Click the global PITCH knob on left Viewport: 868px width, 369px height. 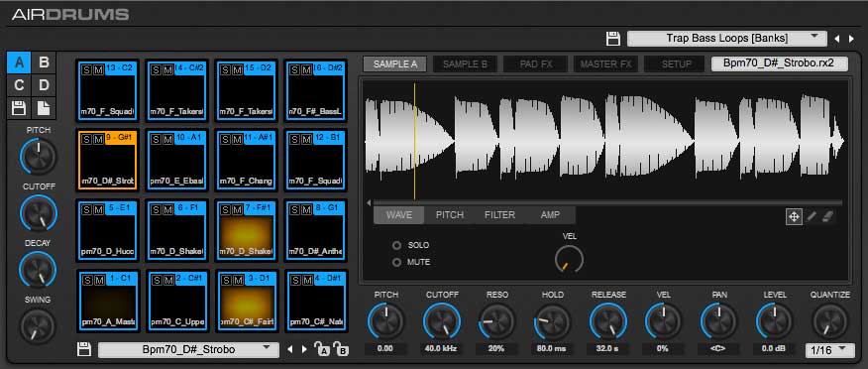coord(39,157)
